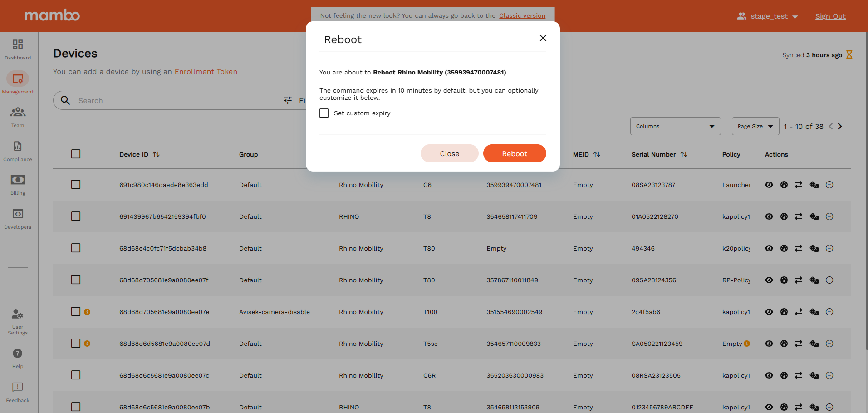Click the Feedback sidebar icon

tap(18, 388)
